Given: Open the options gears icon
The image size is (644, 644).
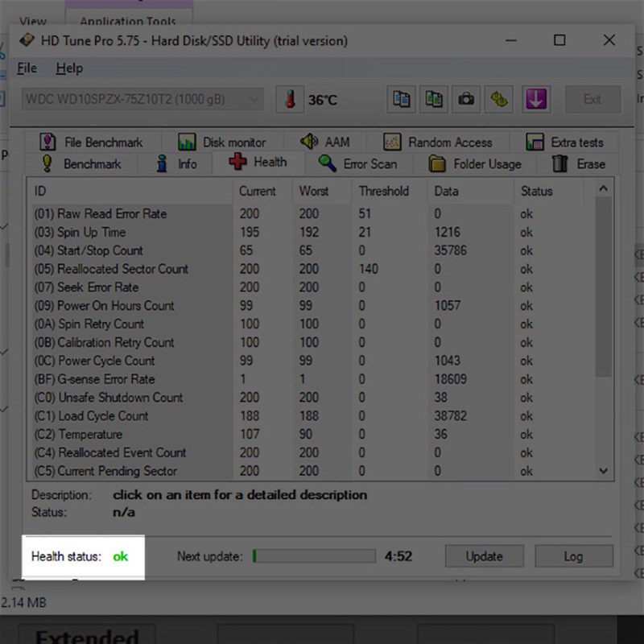Looking at the screenshot, I should click(x=498, y=99).
